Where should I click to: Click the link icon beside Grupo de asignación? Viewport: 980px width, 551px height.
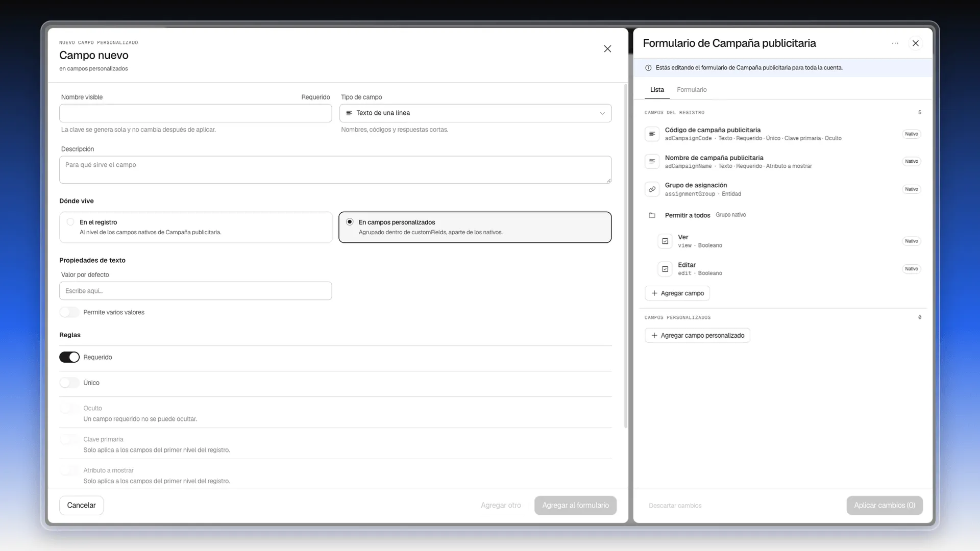click(x=652, y=189)
